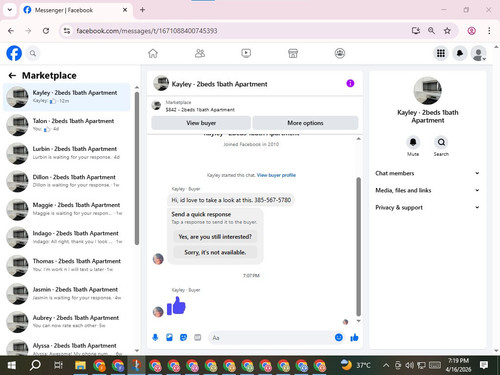Open the Kayley conversation in the list
500x375 pixels.
pyautogui.click(x=67, y=97)
